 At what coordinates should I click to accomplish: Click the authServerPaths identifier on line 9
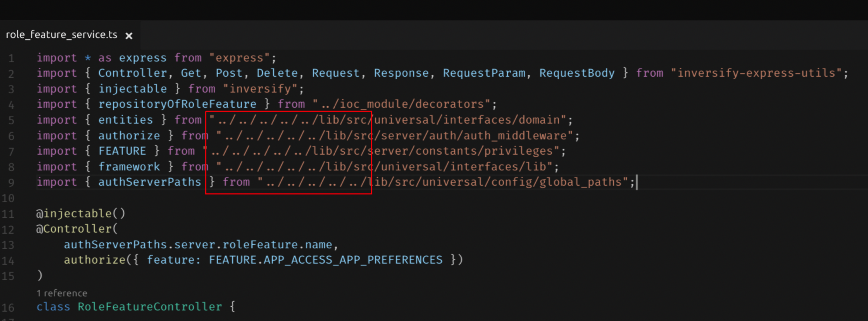[150, 182]
